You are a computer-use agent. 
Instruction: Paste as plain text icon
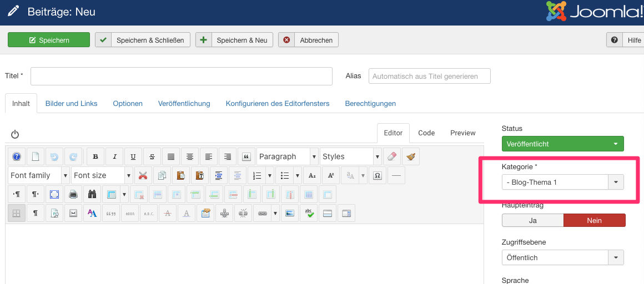pos(200,175)
